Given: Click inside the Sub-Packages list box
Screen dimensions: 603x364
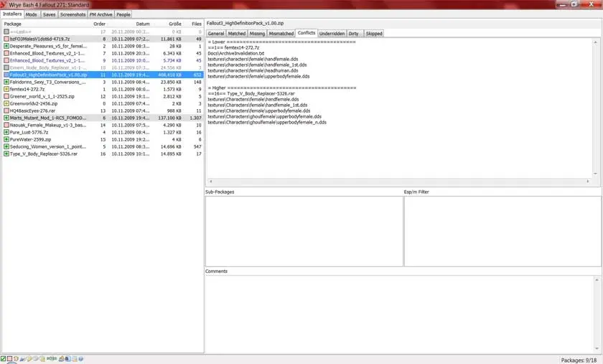Looking at the screenshot, I should [x=304, y=231].
